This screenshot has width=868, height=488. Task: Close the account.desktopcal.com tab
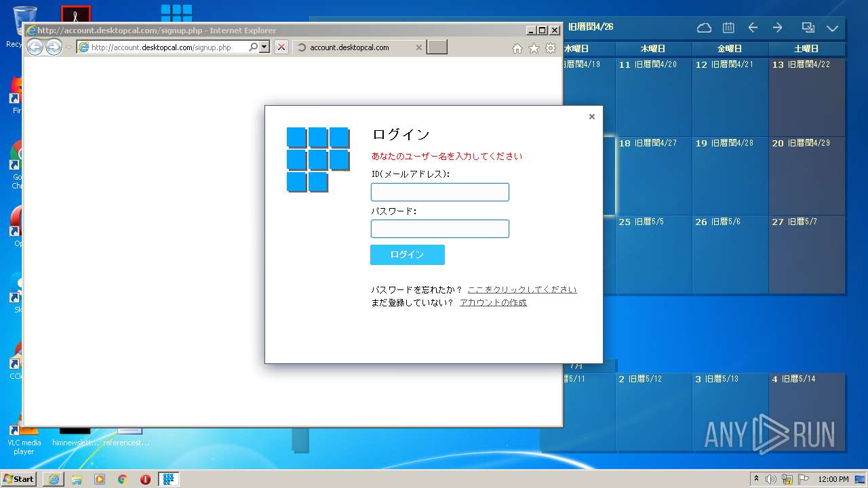click(x=418, y=47)
